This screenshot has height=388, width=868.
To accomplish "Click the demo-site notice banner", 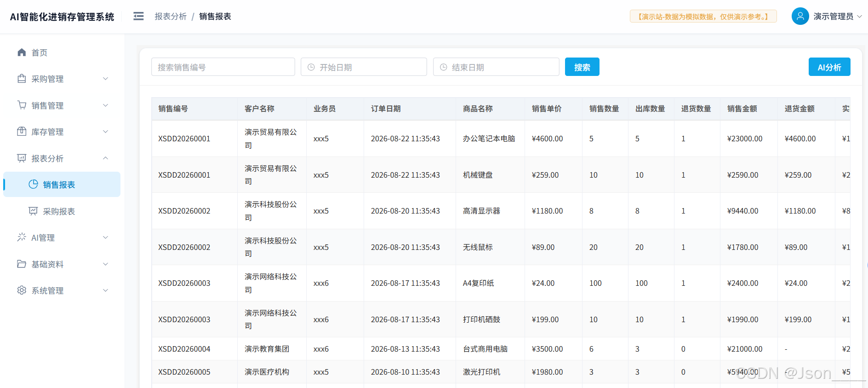I will point(703,17).
